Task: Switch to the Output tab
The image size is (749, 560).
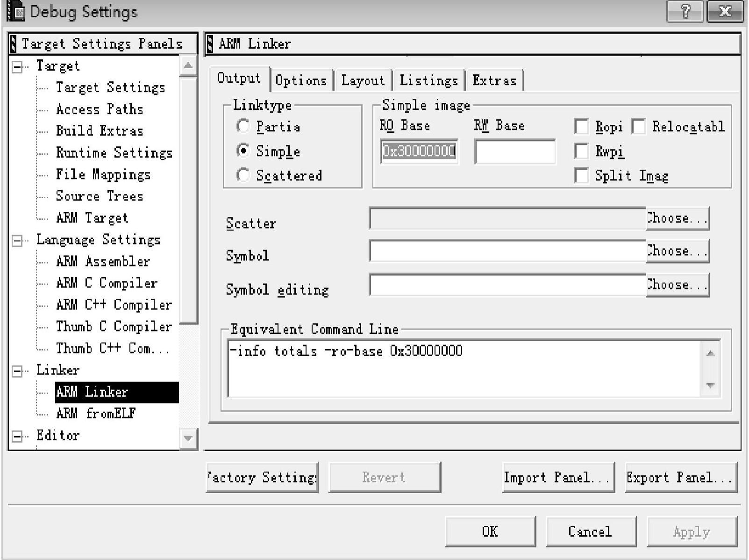Action: click(x=239, y=79)
